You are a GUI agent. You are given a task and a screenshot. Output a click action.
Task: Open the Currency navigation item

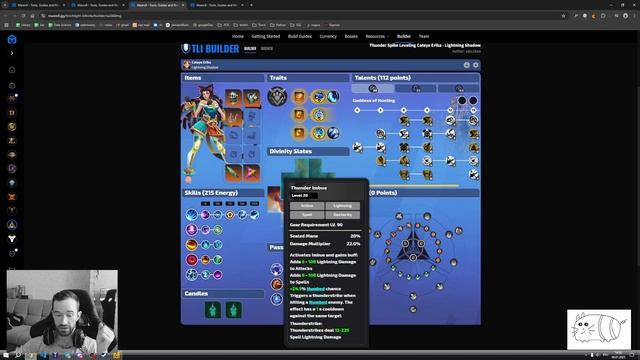pos(328,36)
